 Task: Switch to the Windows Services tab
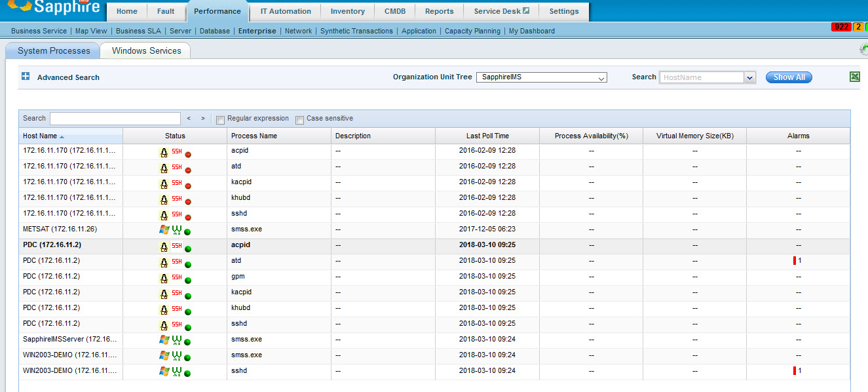[146, 50]
